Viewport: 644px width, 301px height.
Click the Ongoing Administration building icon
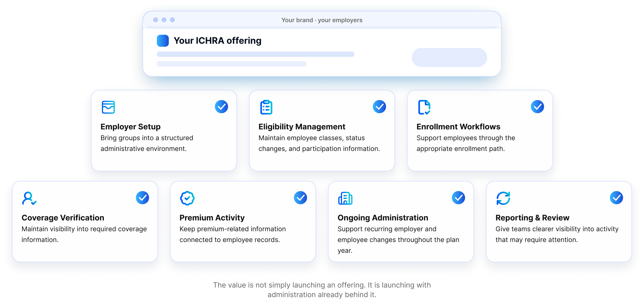(x=345, y=198)
